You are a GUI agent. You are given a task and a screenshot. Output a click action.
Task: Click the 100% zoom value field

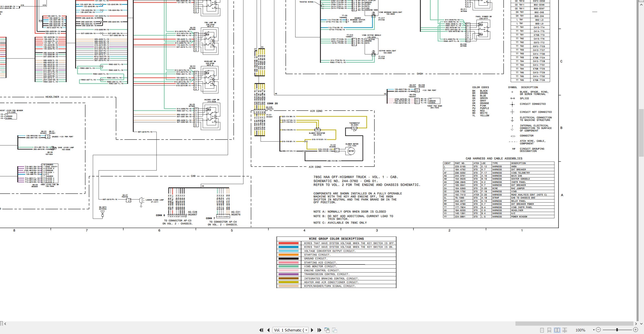(581, 330)
